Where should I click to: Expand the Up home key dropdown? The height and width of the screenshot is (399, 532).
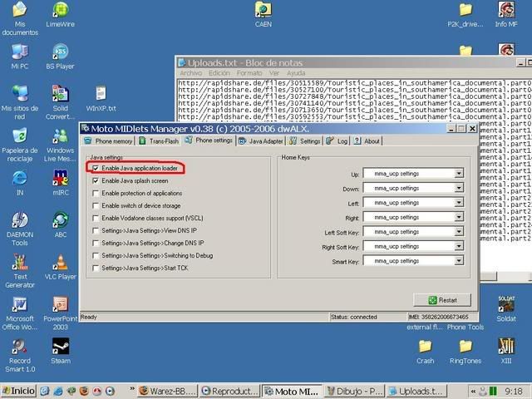(459, 174)
